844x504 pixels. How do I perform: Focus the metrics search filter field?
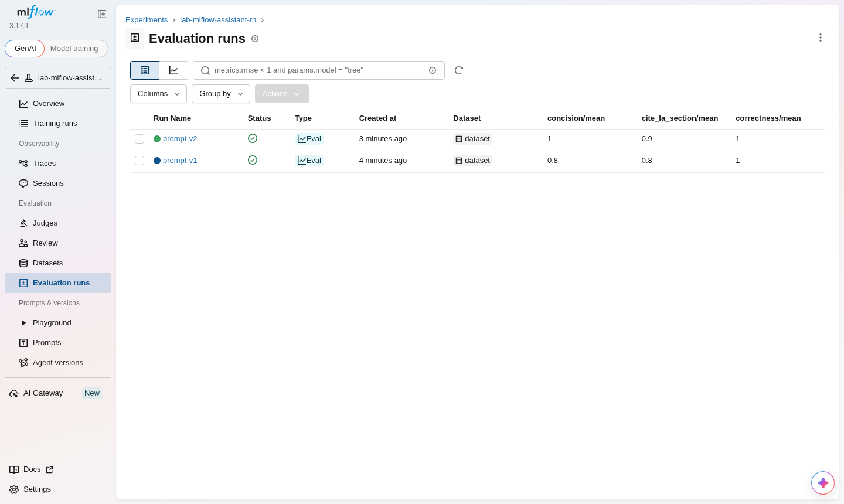click(318, 70)
